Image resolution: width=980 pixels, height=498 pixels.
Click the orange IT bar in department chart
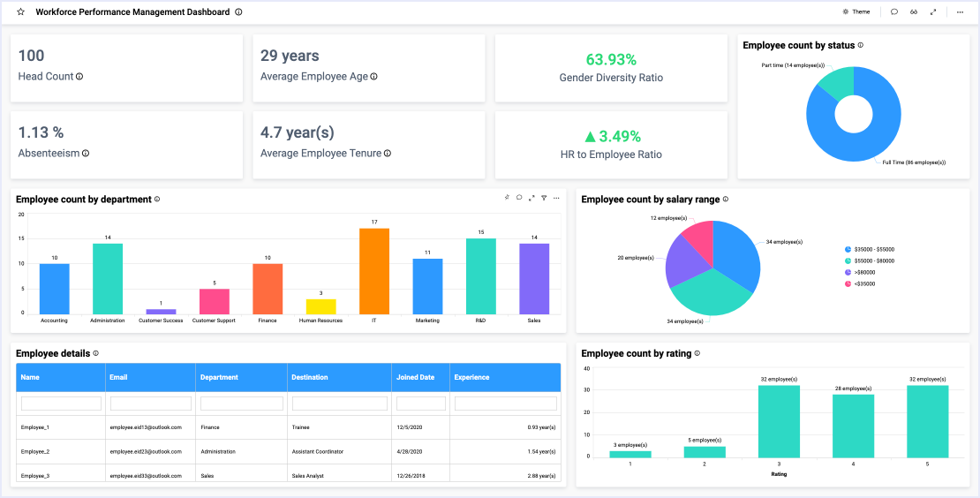pos(374,270)
